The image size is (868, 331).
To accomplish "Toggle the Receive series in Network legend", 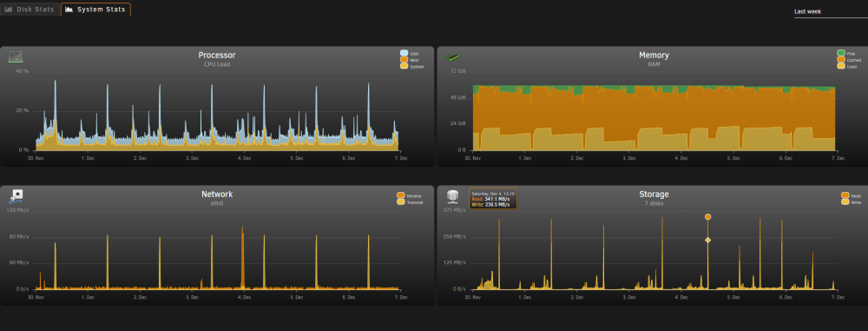I will (x=409, y=195).
